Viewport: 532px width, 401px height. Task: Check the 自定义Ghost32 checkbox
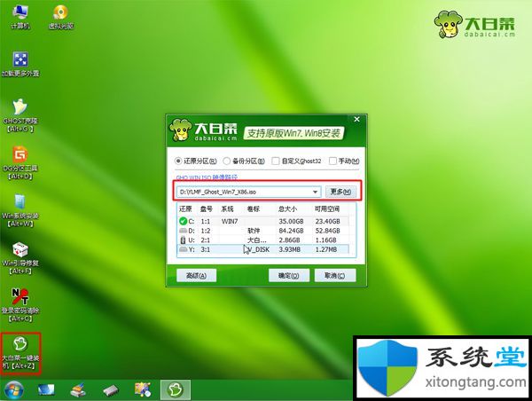(276, 161)
